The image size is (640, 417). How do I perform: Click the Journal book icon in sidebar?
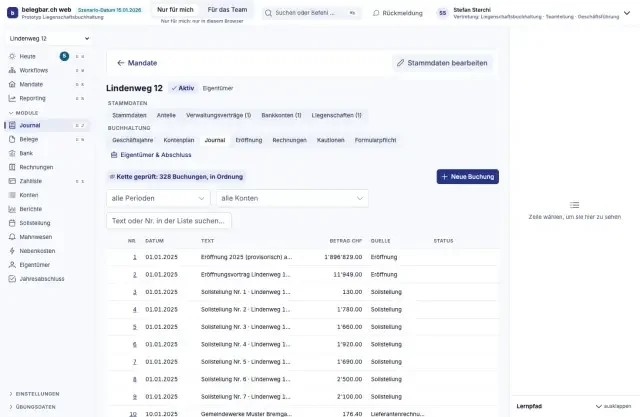[x=12, y=125]
